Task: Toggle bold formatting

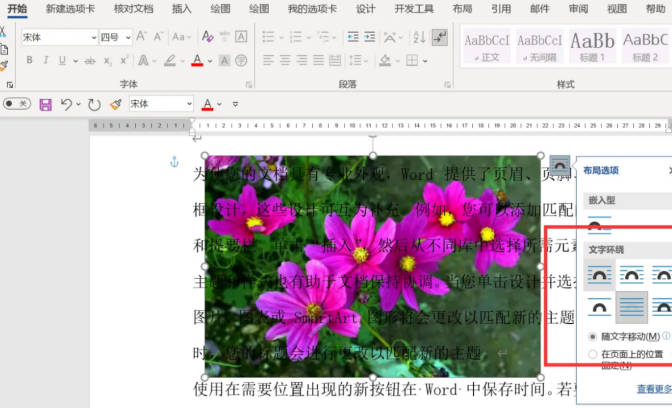Action: (29, 60)
